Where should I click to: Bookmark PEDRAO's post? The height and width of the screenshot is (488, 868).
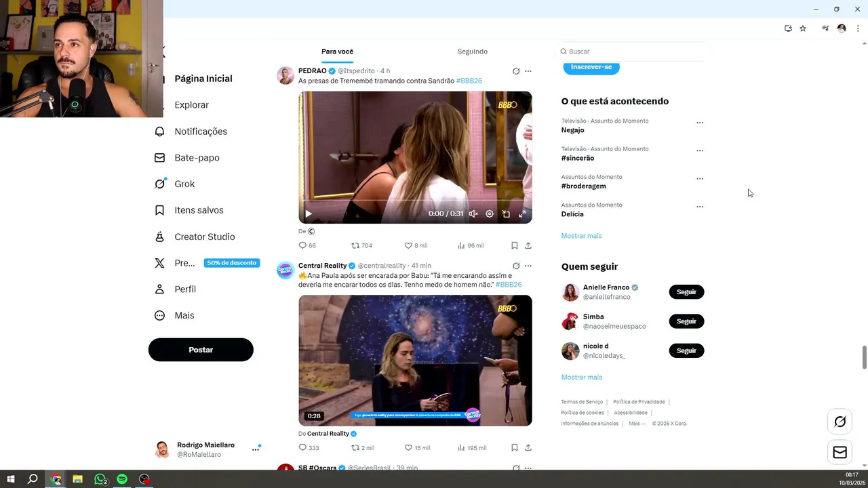point(515,245)
